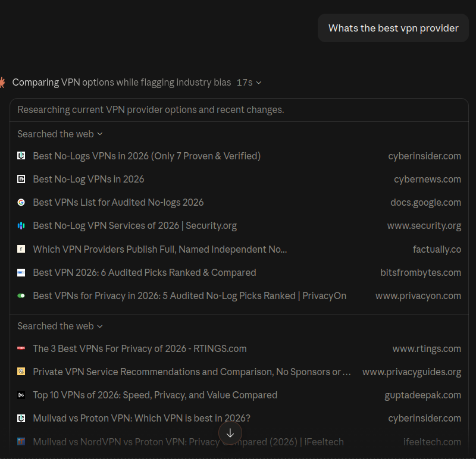The width and height of the screenshot is (476, 459).
Task: Click the docs.google.com domain text
Action: click(425, 202)
